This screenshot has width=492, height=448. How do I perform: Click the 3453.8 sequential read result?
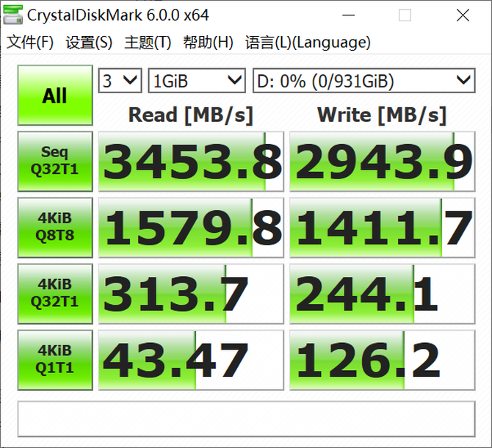click(191, 162)
